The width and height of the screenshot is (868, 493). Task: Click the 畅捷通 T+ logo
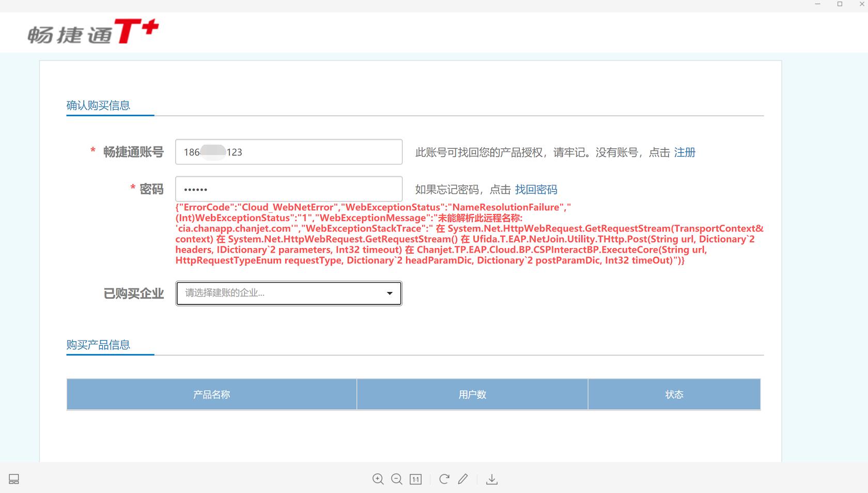[x=93, y=32]
